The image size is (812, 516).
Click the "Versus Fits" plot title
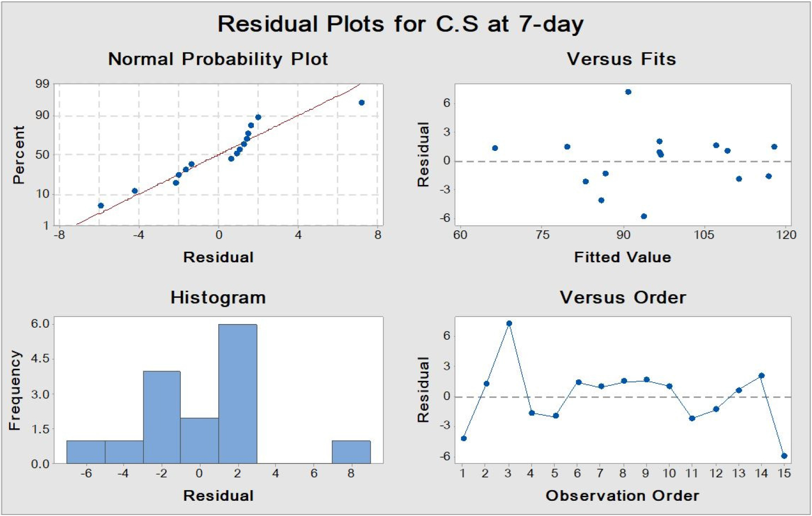pyautogui.click(x=621, y=59)
